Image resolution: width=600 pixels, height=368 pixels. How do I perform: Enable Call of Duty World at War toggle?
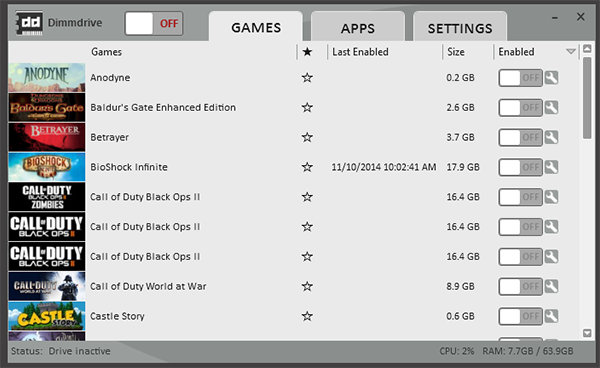(x=520, y=287)
